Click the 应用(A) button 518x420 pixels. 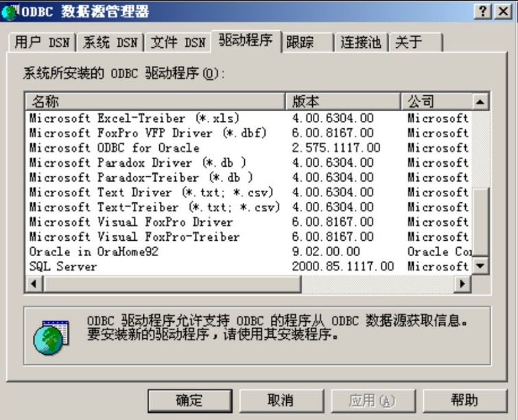[373, 401]
